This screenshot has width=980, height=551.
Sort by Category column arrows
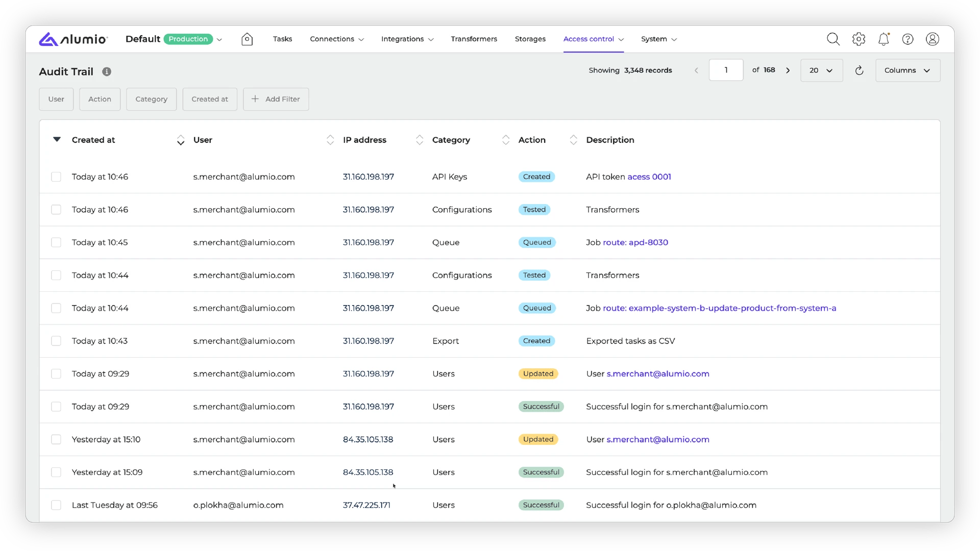[x=506, y=140]
